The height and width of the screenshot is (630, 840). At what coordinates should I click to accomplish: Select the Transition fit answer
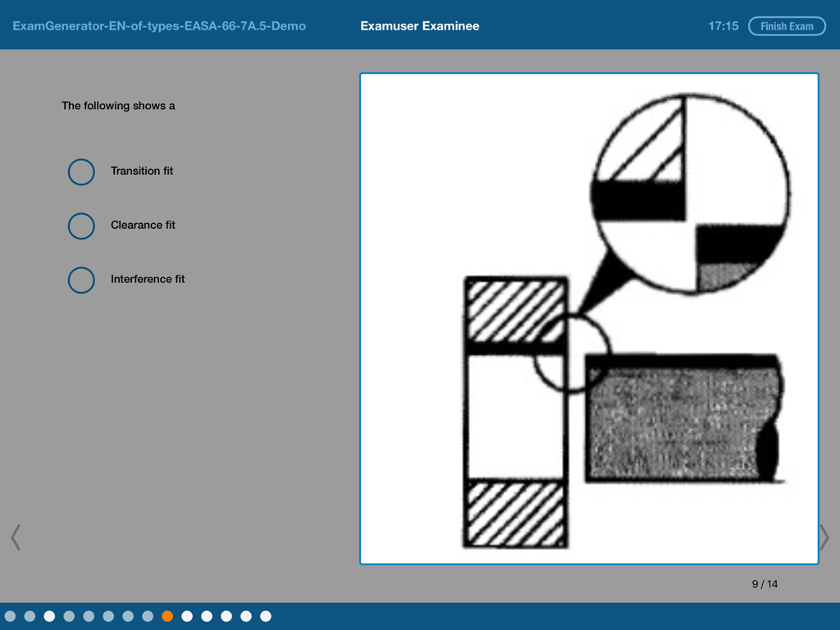pos(80,171)
